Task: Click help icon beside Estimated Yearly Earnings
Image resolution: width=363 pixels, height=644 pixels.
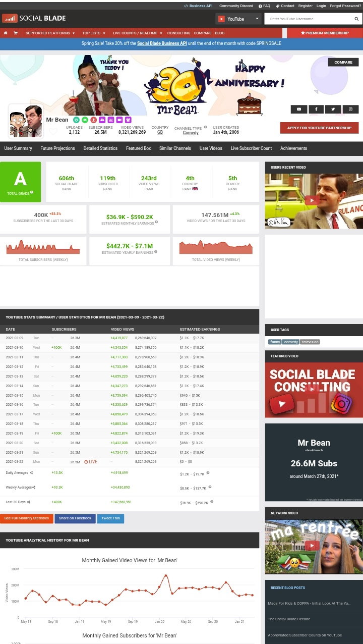Action: pyautogui.click(x=156, y=251)
